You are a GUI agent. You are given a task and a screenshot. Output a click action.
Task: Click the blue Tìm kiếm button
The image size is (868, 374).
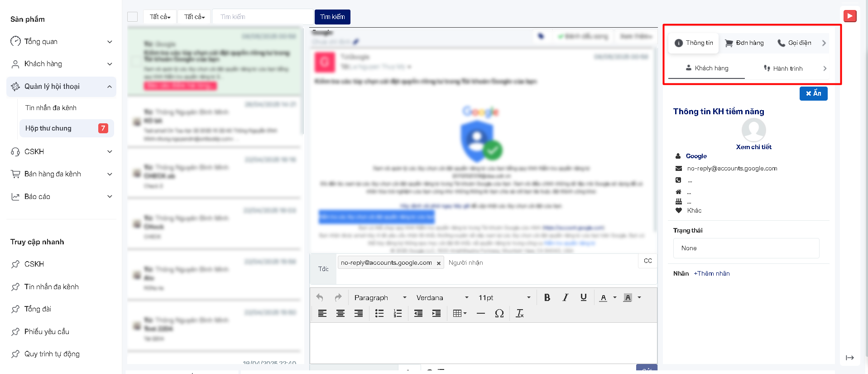(x=332, y=17)
